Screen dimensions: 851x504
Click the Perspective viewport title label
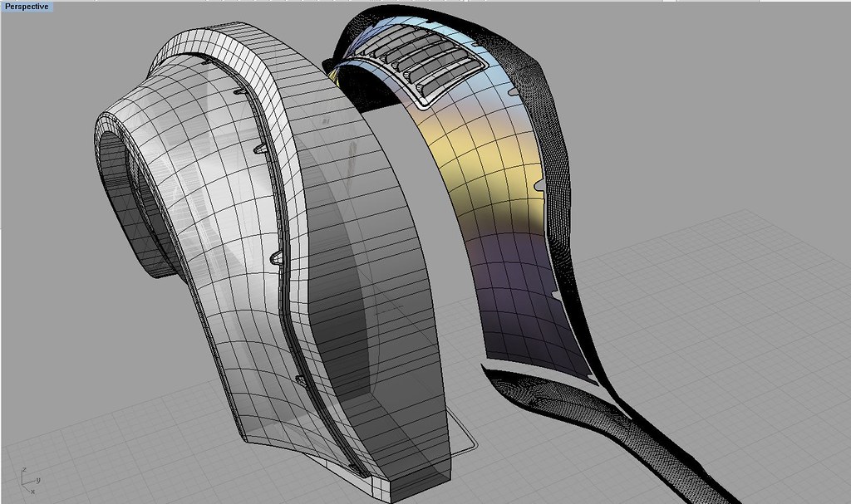pos(27,6)
